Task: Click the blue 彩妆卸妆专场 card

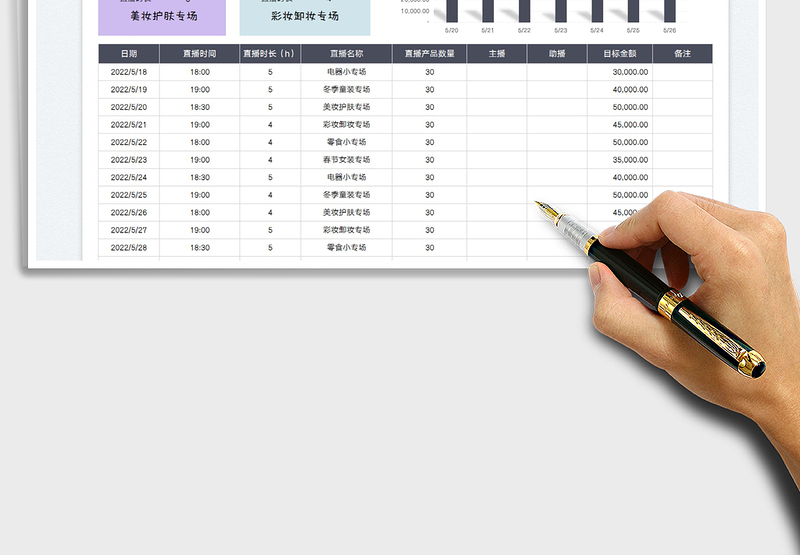Action: tap(304, 17)
